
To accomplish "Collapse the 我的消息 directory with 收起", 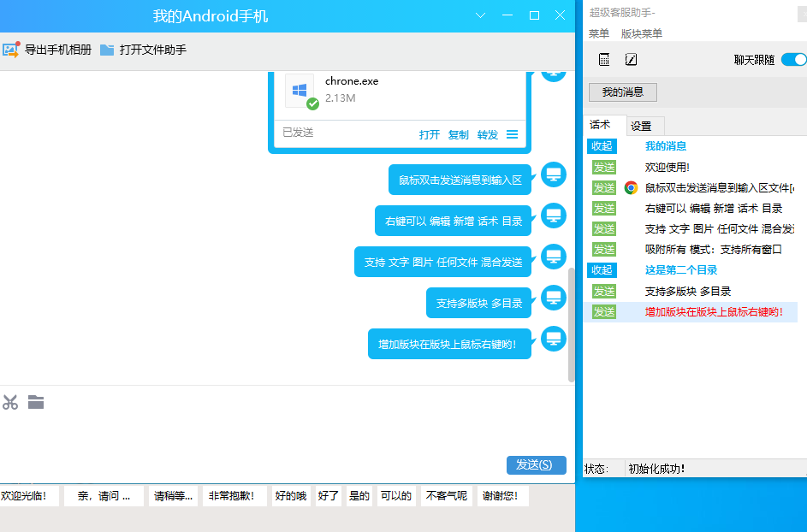I will coord(602,146).
